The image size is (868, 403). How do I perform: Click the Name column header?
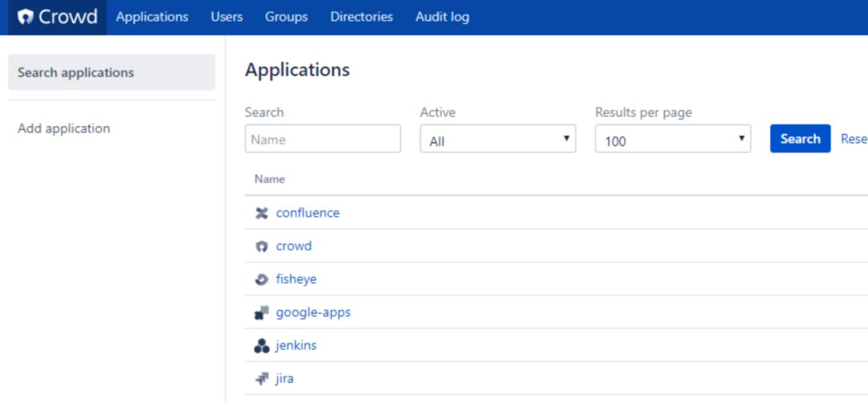[269, 179]
